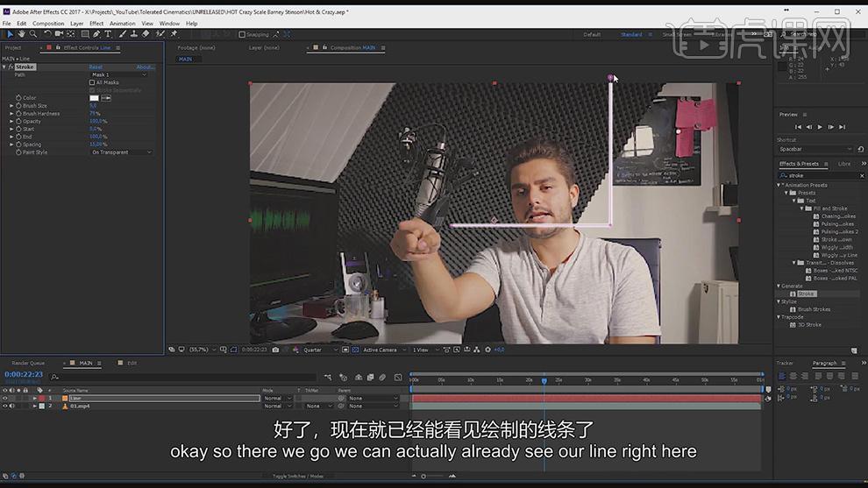The height and width of the screenshot is (488, 868).
Task: Hide the Line layer with eye icon
Action: tap(5, 399)
